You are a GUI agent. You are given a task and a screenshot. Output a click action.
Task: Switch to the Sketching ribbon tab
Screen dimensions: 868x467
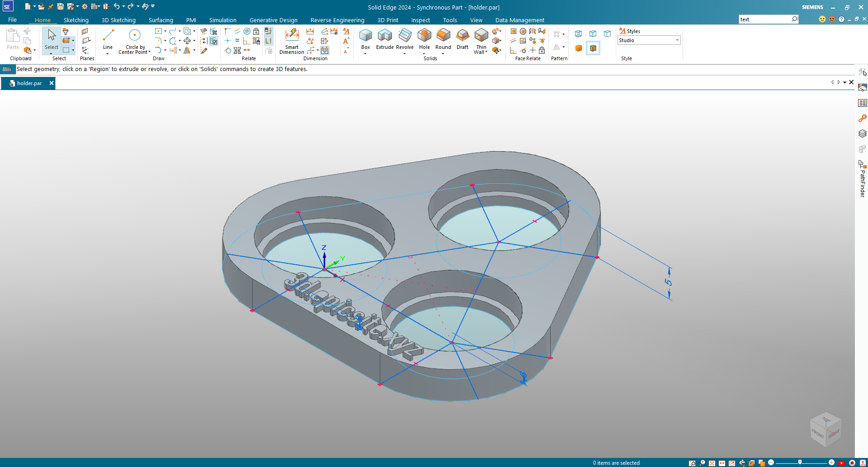pyautogui.click(x=76, y=20)
